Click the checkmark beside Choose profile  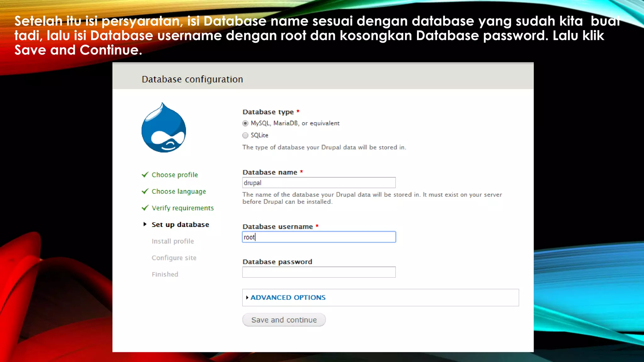point(145,174)
